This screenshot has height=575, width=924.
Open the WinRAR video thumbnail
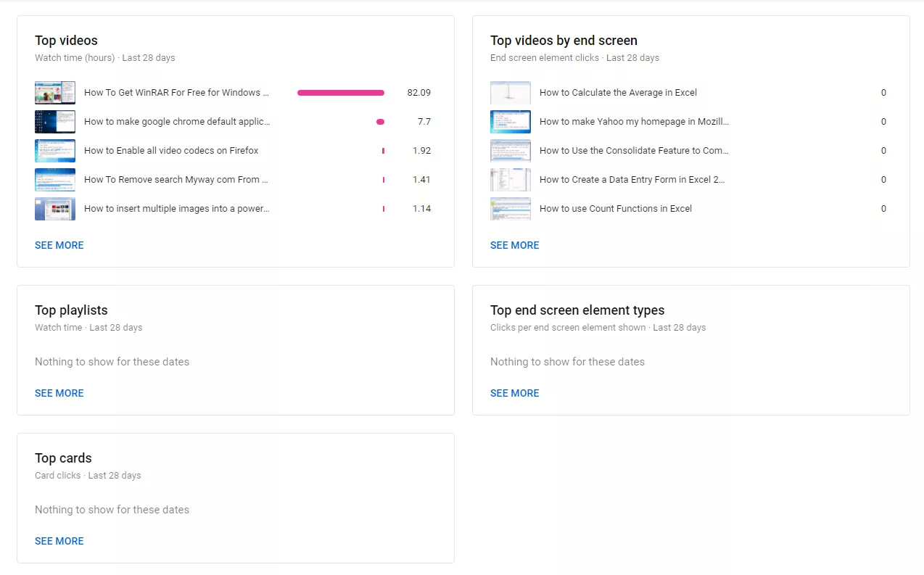point(55,93)
